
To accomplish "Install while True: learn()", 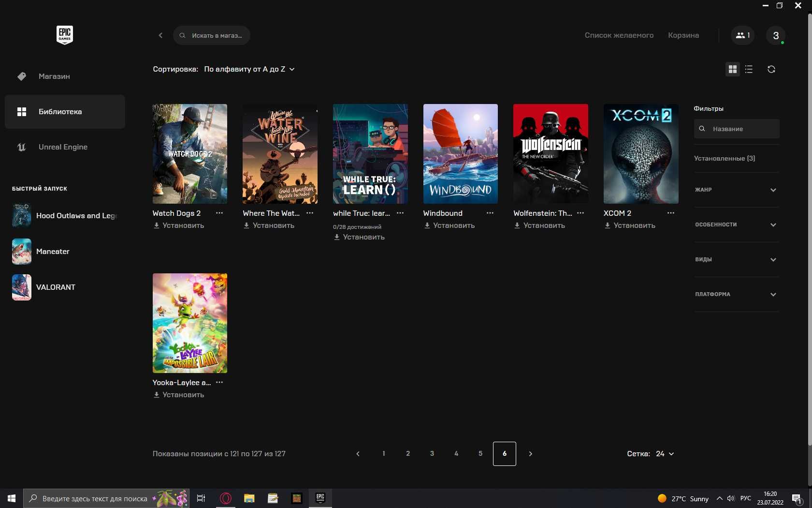I will (x=359, y=237).
